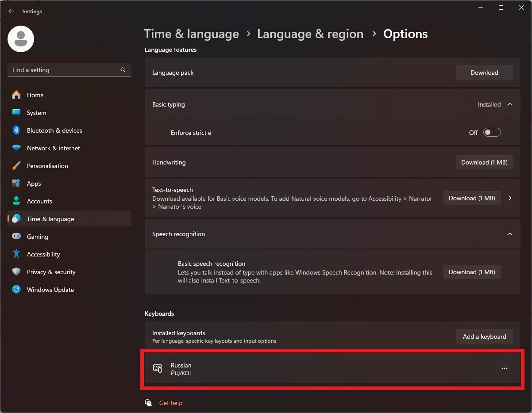Select the Russian ЙЦУКЕН keyboard row

click(x=332, y=368)
